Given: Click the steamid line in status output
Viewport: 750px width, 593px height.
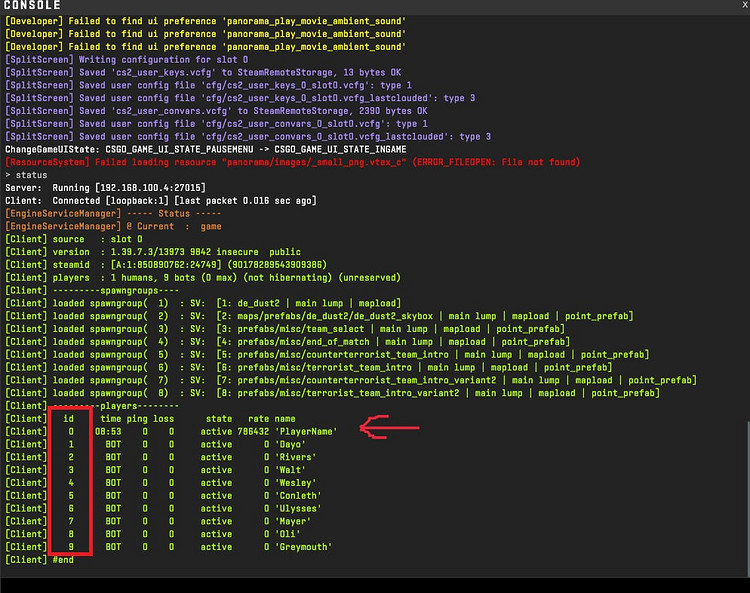Looking at the screenshot, I should (x=180, y=264).
